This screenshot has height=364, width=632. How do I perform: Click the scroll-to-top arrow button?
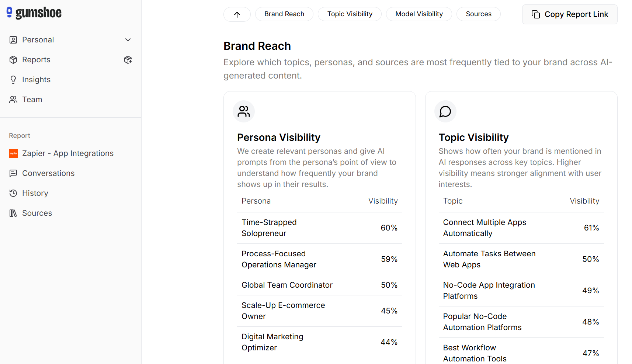coord(237,14)
